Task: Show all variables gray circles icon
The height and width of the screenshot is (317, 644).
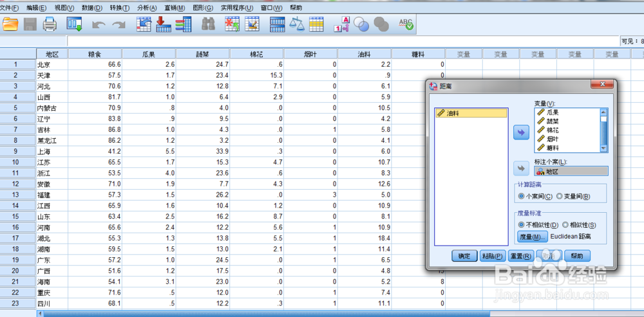Action: (381, 24)
